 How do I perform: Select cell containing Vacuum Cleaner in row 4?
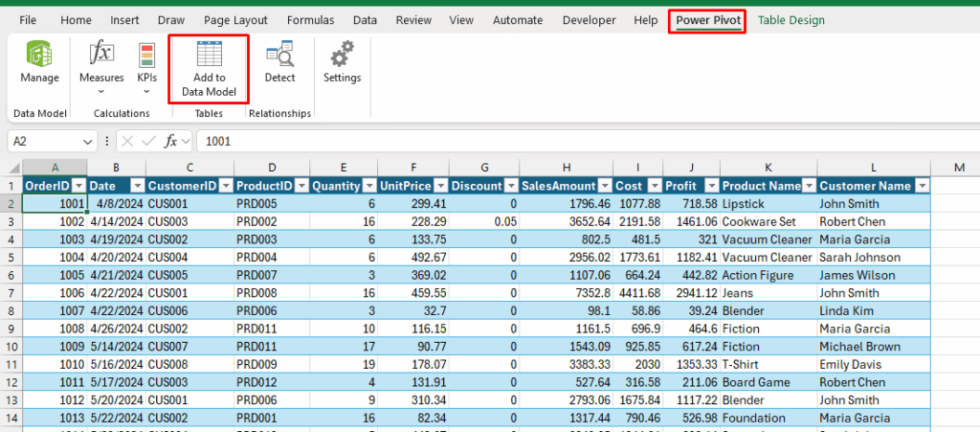click(x=767, y=239)
